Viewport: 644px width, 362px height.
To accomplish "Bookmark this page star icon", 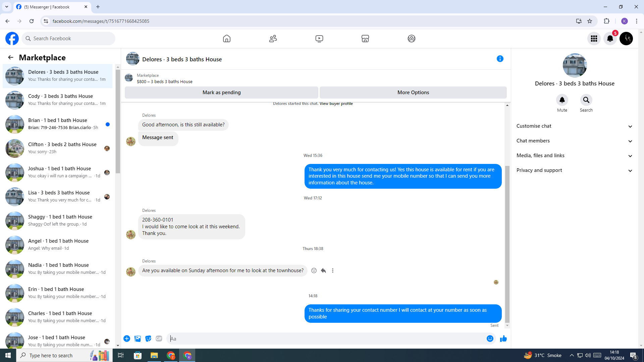I will pos(590,21).
